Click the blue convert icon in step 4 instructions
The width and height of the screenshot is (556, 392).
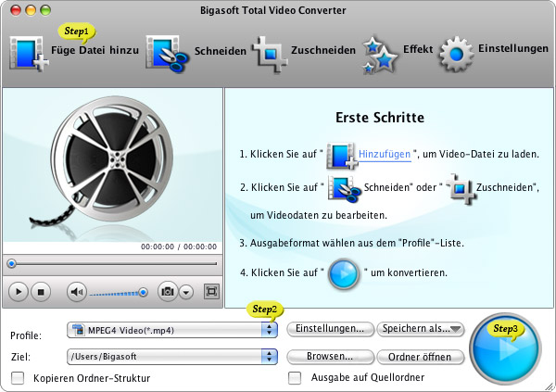[x=344, y=274]
